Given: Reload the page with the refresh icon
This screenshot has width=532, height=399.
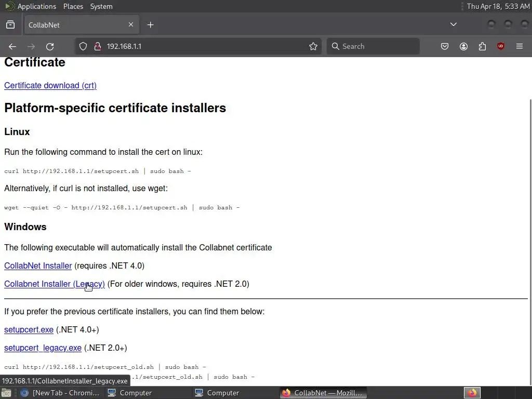Looking at the screenshot, I should (x=50, y=46).
